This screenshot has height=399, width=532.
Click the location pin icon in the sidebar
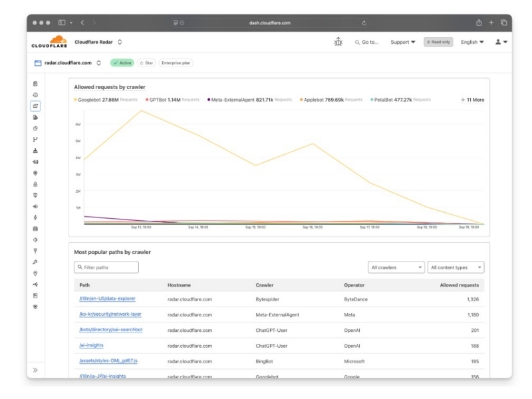35,273
